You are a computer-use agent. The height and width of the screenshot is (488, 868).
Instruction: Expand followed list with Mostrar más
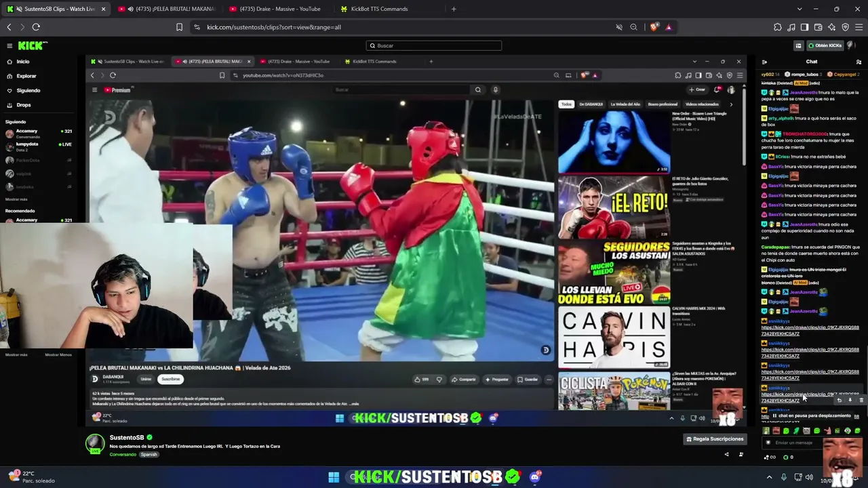pyautogui.click(x=16, y=199)
